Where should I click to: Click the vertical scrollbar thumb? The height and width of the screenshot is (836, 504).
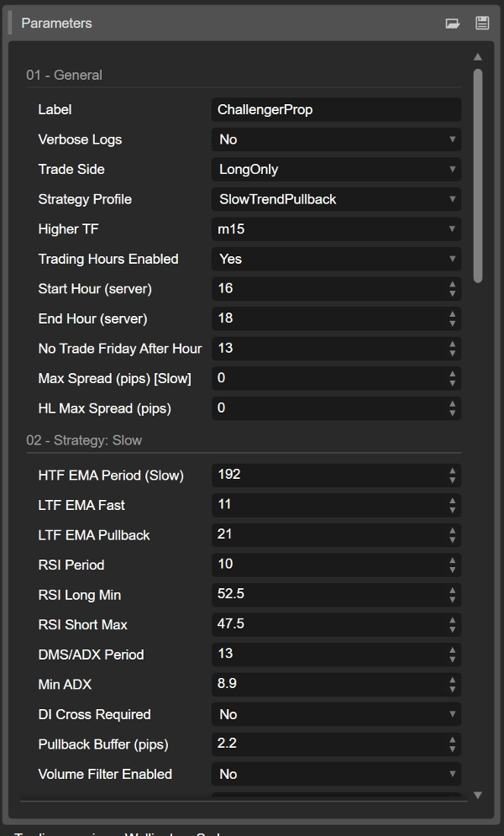[478, 176]
